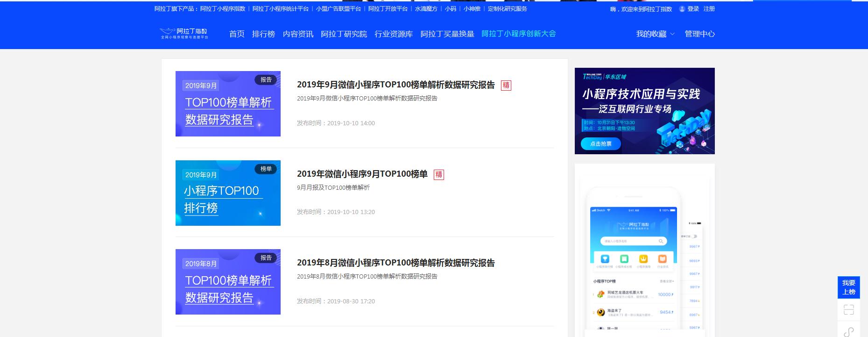The width and height of the screenshot is (868, 337).
Task: Open article title 2019年微信小程序9月TOP100榜单
Action: 362,174
